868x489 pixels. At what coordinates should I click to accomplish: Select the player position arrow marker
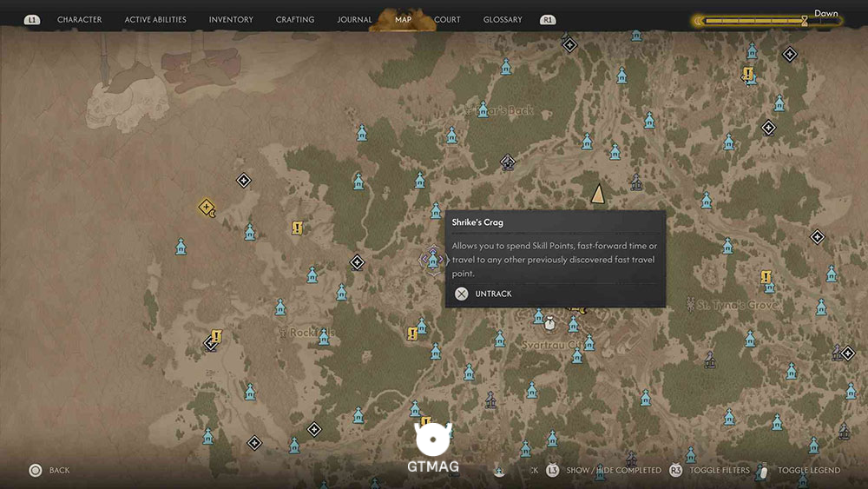click(597, 194)
